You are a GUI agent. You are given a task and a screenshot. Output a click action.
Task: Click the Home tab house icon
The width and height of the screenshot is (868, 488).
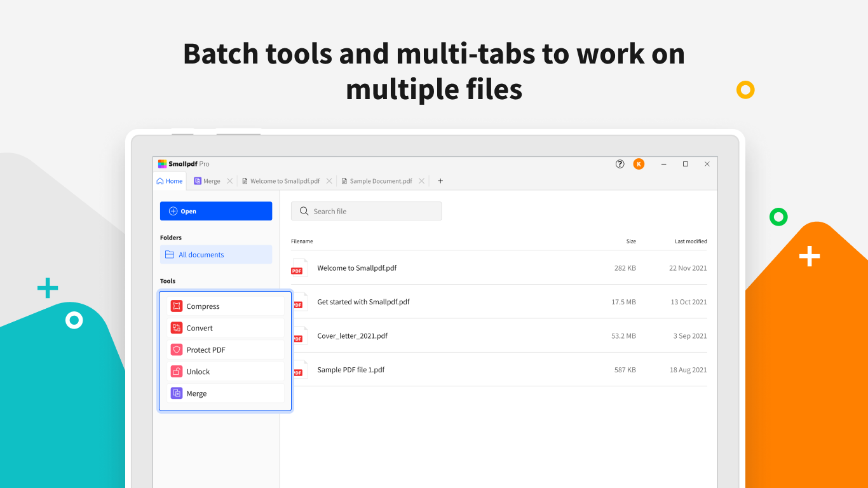coord(160,181)
